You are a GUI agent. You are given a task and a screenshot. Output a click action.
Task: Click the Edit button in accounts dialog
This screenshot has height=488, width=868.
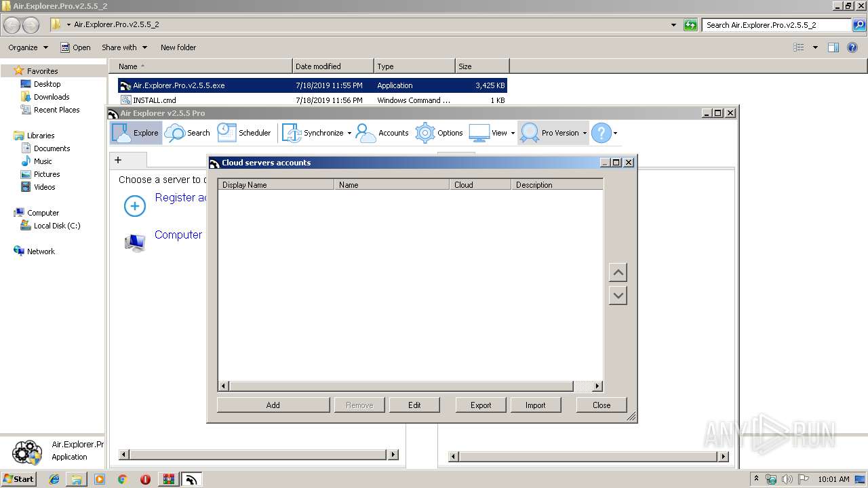coord(414,405)
